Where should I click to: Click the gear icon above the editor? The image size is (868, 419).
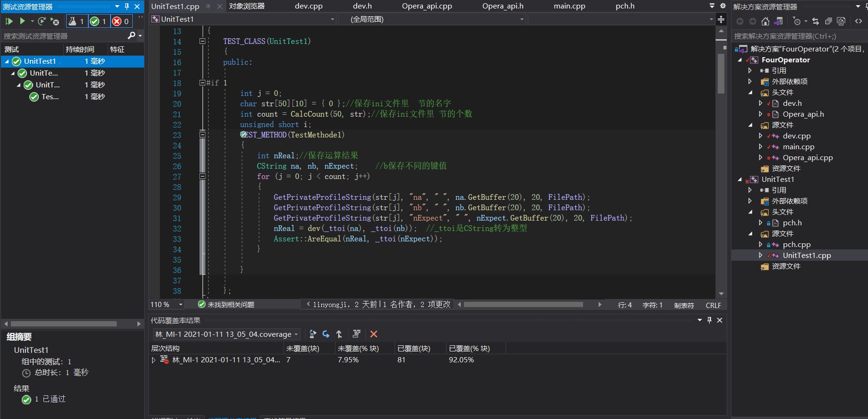point(722,6)
